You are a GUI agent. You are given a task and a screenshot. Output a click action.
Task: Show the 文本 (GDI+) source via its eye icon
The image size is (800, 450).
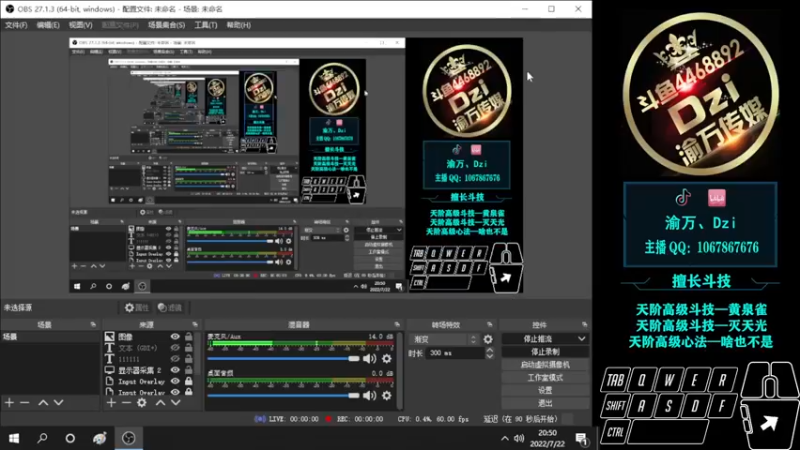point(175,347)
